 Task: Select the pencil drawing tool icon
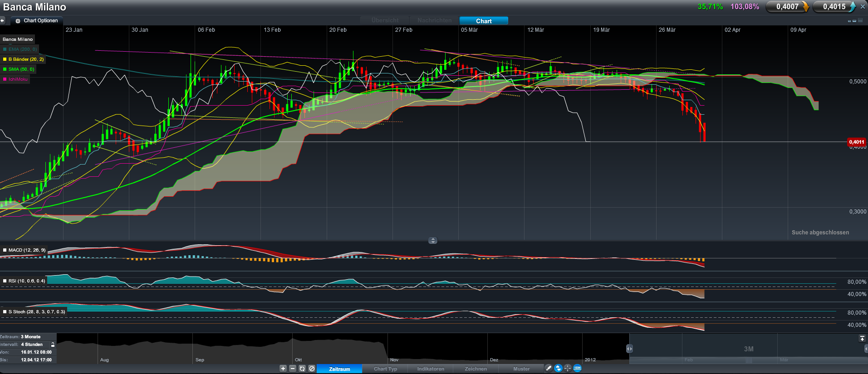(x=549, y=368)
